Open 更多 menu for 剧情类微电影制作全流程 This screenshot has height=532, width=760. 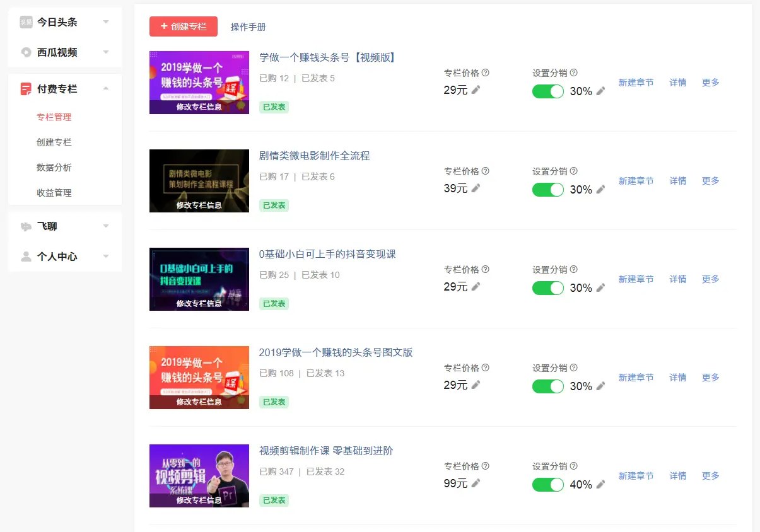[711, 181]
